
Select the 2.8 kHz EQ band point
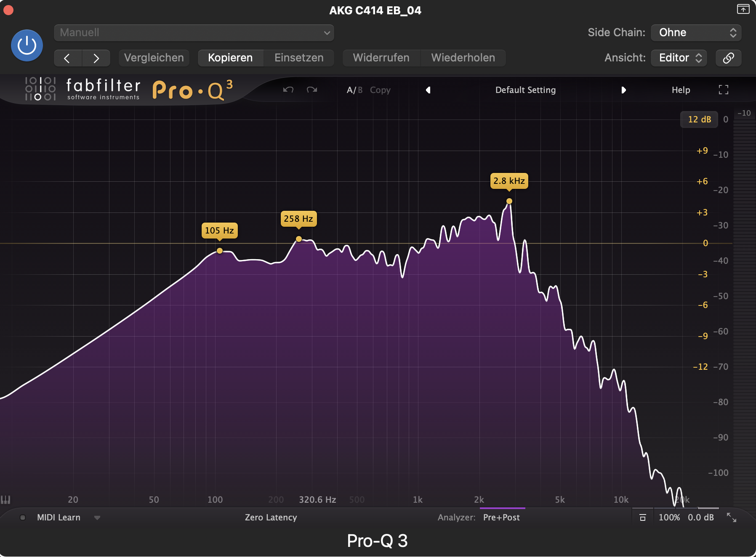(x=509, y=201)
